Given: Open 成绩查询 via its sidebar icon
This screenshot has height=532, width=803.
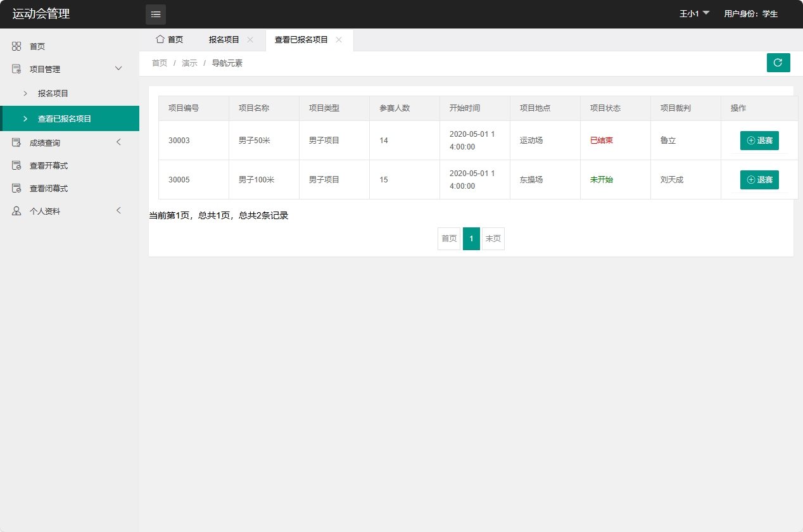Looking at the screenshot, I should coord(16,142).
